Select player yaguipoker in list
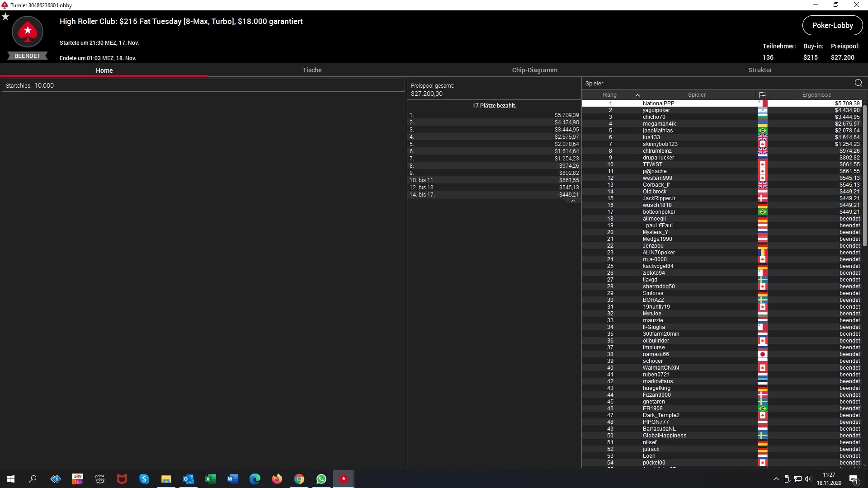 tap(722, 110)
